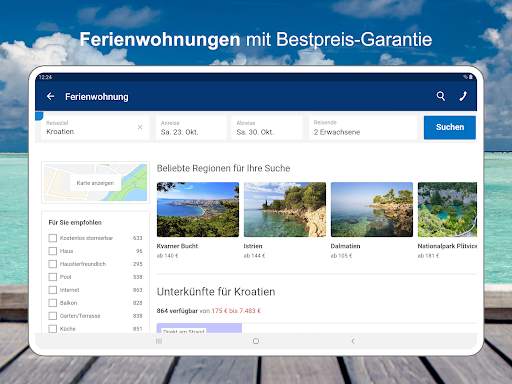This screenshot has width=512, height=384.
Task: Click the price "ab 144 €"
Action: click(254, 256)
